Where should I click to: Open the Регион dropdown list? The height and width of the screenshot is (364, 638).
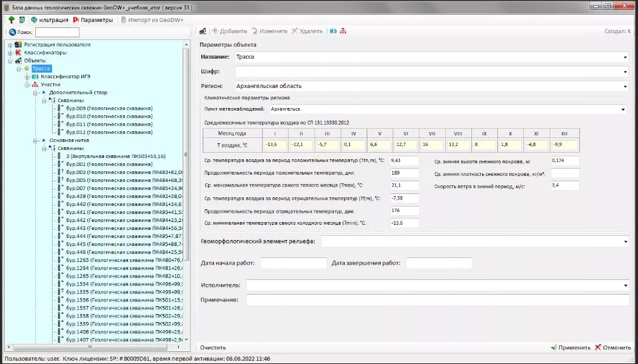tap(625, 86)
